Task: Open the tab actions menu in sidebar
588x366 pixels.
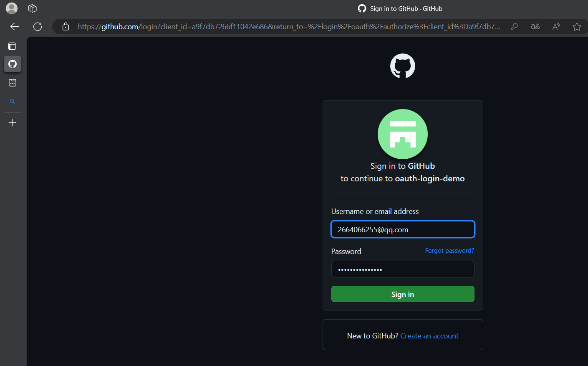Action: 12,46
